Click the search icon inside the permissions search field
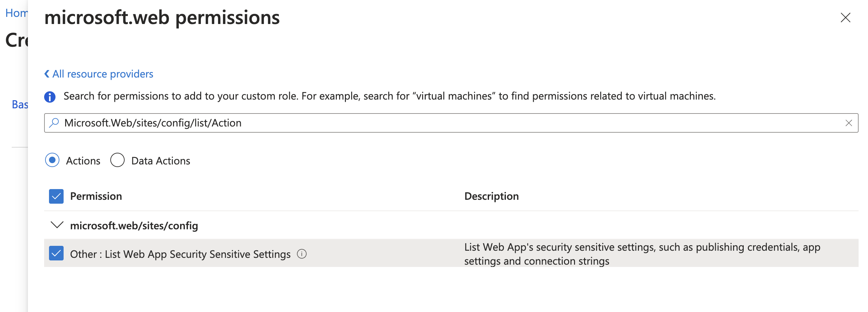This screenshot has width=868, height=312. [54, 123]
